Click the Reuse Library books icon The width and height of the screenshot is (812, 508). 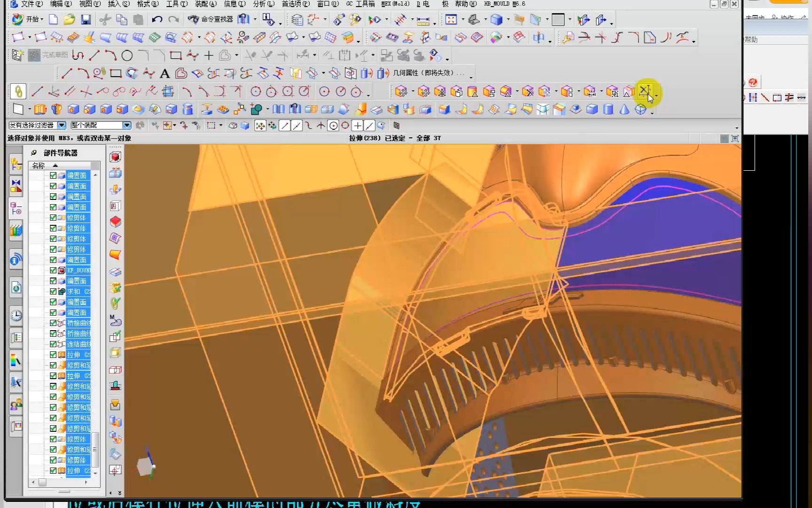16,230
